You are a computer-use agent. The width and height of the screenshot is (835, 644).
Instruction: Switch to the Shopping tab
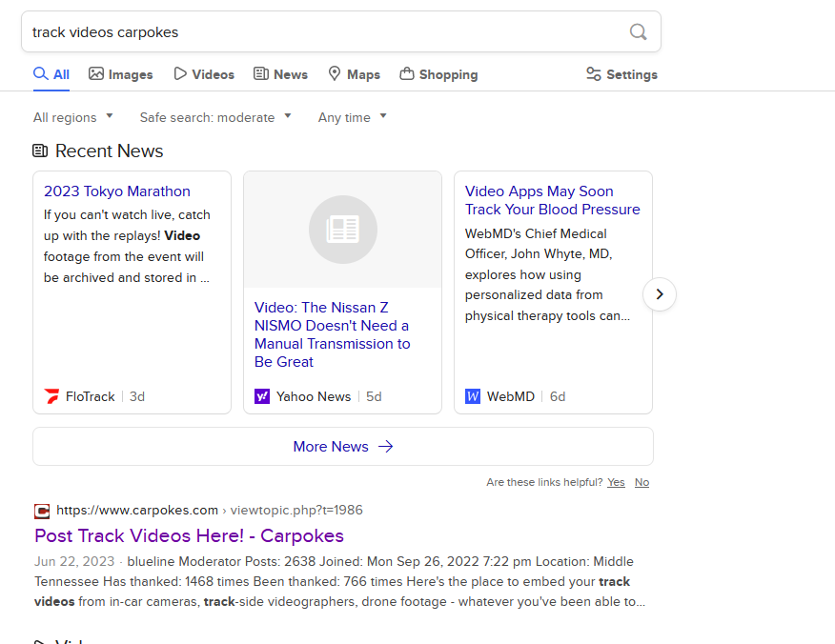pyautogui.click(x=438, y=74)
